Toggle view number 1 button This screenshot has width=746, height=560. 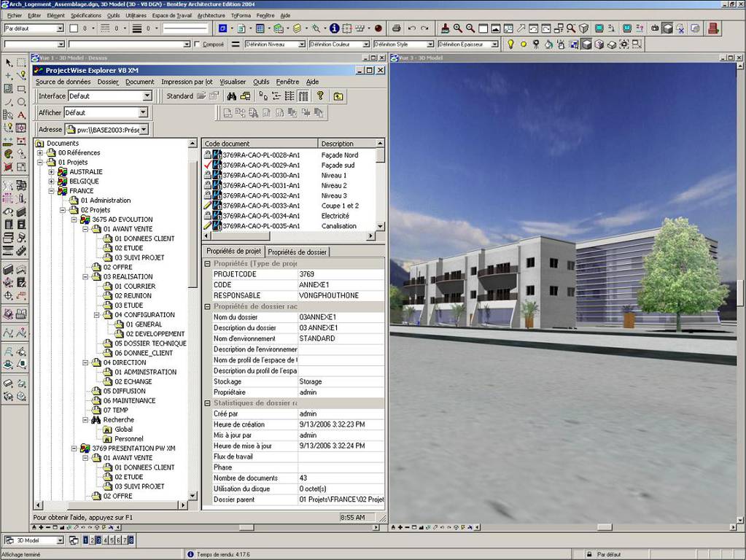tap(87, 540)
